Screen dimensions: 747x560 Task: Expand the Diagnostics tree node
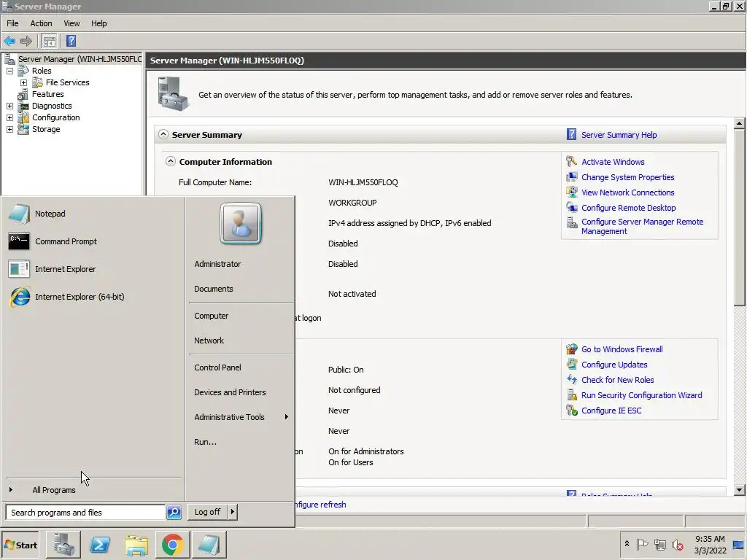coord(9,106)
